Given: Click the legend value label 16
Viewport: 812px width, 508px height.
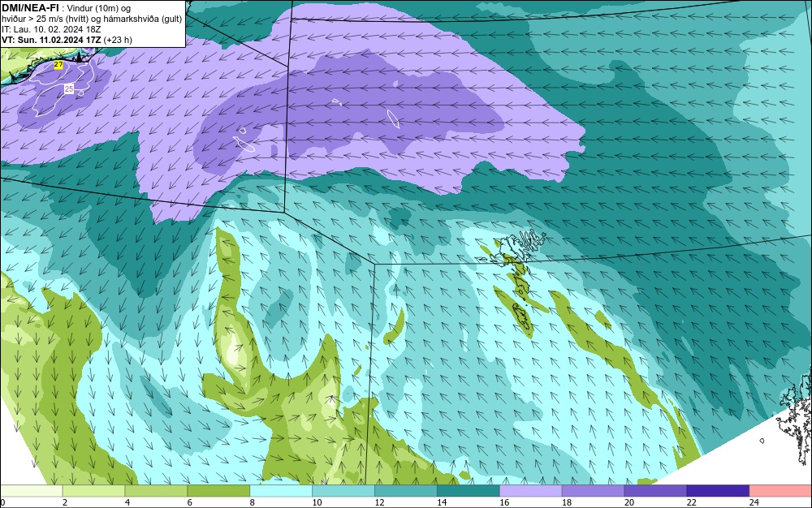Looking at the screenshot, I should tap(504, 502).
